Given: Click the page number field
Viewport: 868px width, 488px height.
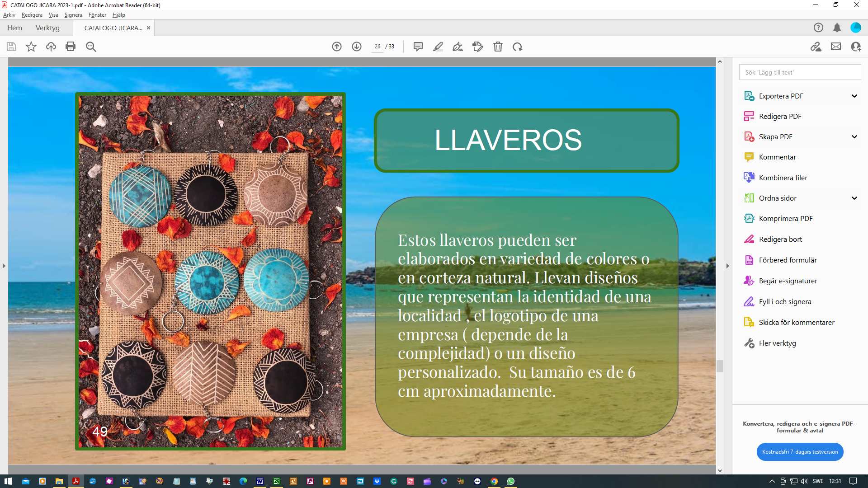Looking at the screenshot, I should tap(377, 47).
